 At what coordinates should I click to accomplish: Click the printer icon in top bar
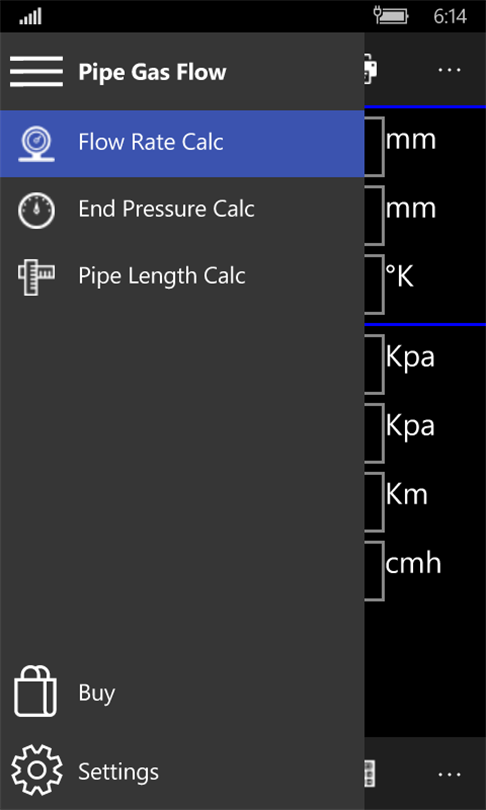pos(372,69)
